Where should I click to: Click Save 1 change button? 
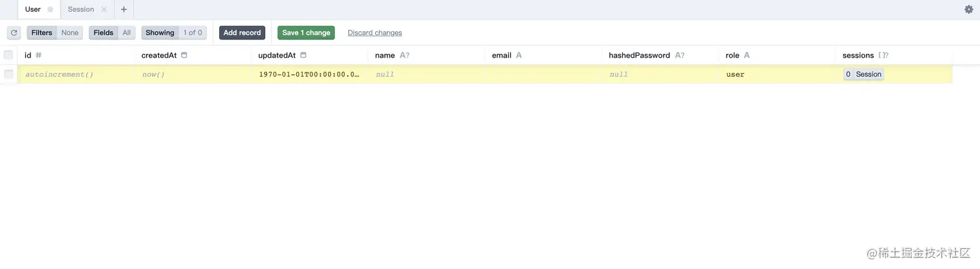point(306,32)
